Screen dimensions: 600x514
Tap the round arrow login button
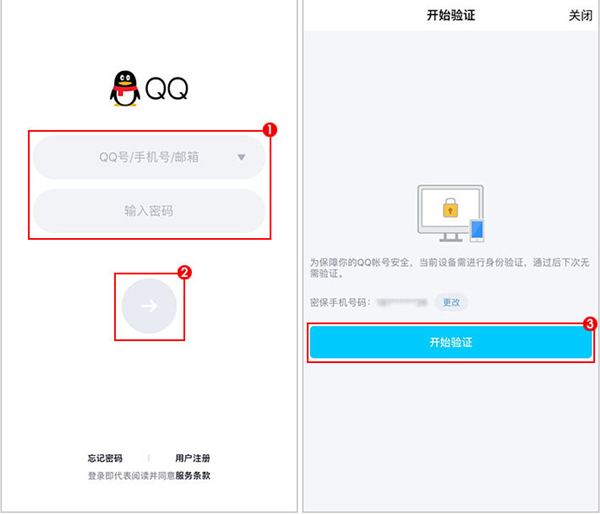tap(149, 306)
